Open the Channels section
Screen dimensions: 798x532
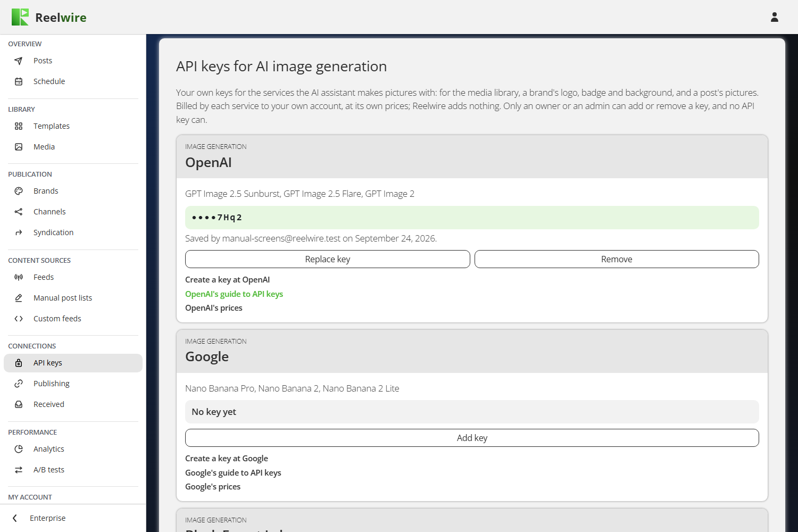click(x=73, y=212)
